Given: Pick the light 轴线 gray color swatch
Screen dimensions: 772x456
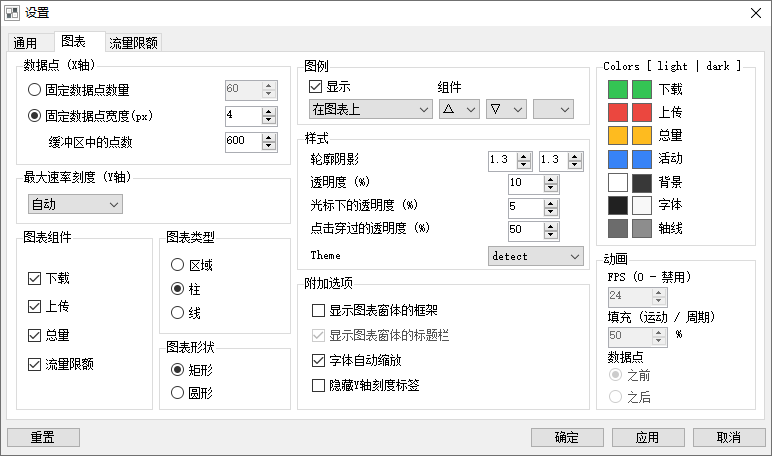Looking at the screenshot, I should [618, 228].
